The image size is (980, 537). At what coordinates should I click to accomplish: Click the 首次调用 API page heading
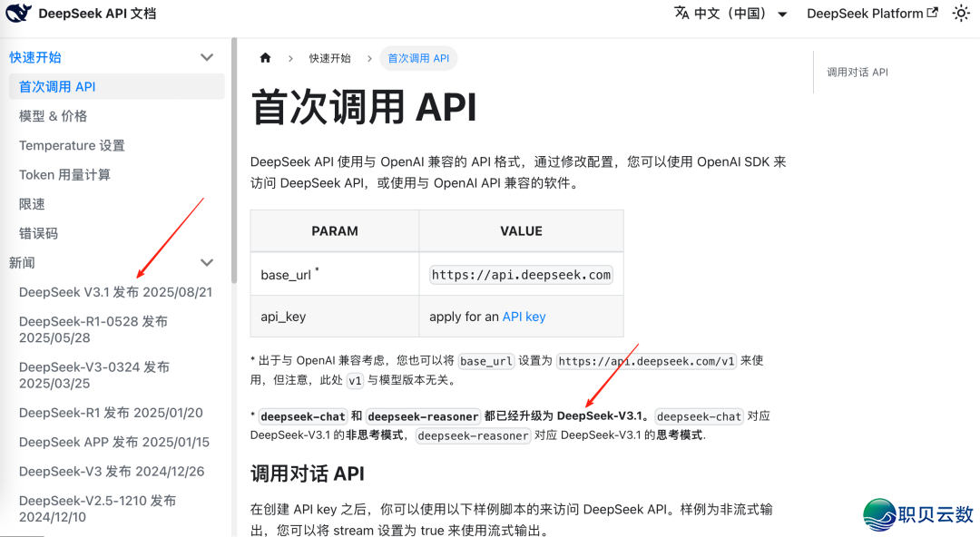pyautogui.click(x=363, y=107)
